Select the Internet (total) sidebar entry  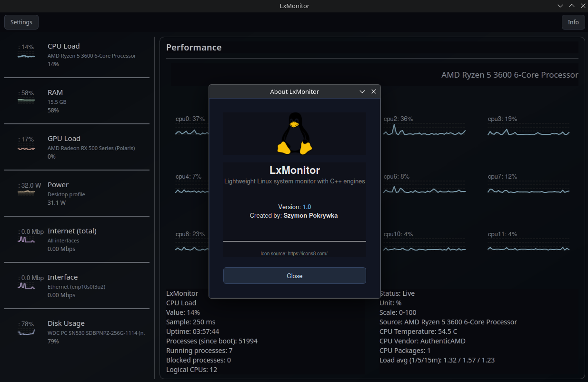click(77, 240)
